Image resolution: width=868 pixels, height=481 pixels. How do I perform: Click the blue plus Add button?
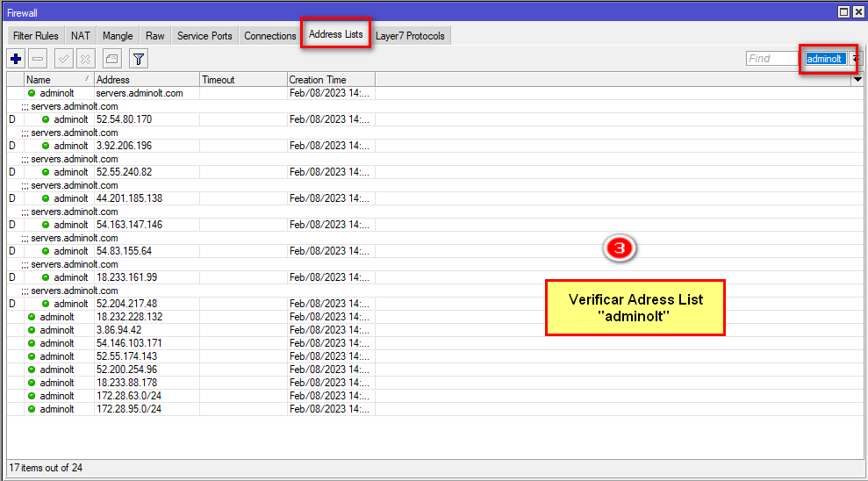coord(16,59)
